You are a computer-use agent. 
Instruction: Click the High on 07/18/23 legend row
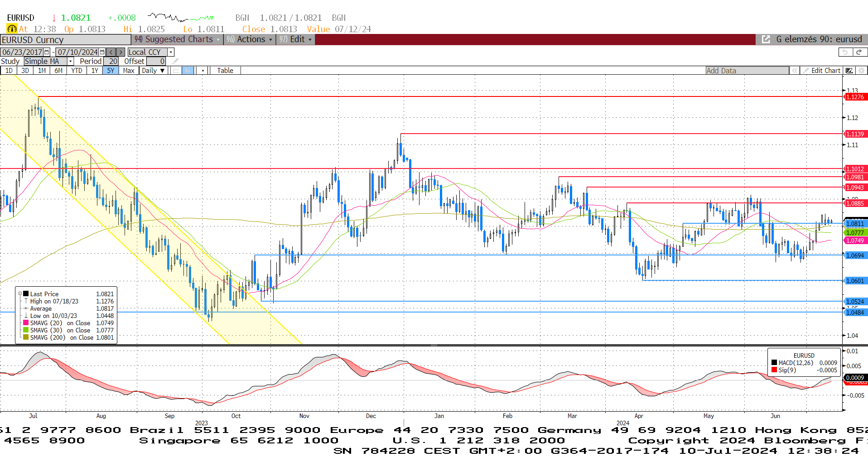click(x=69, y=301)
